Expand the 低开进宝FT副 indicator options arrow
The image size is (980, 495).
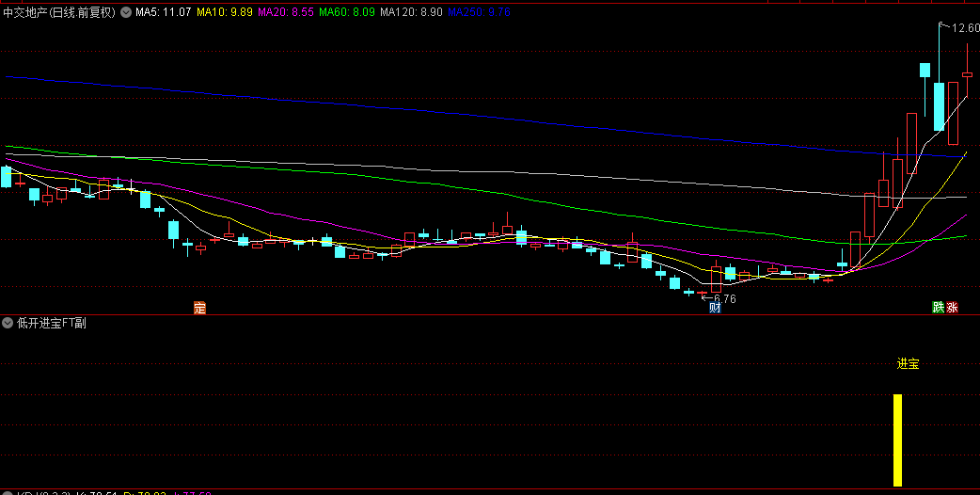click(8, 323)
